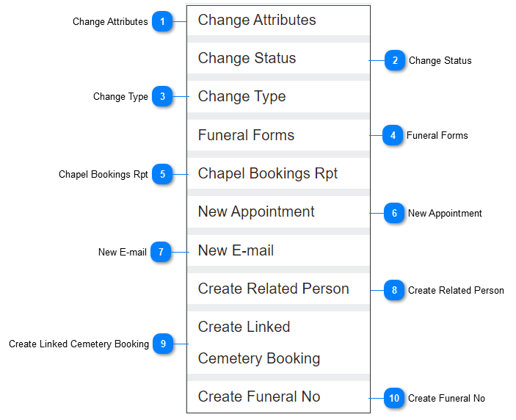Choose Change Status in the menu
Screen dimensions: 516x420
pyautogui.click(x=278, y=58)
